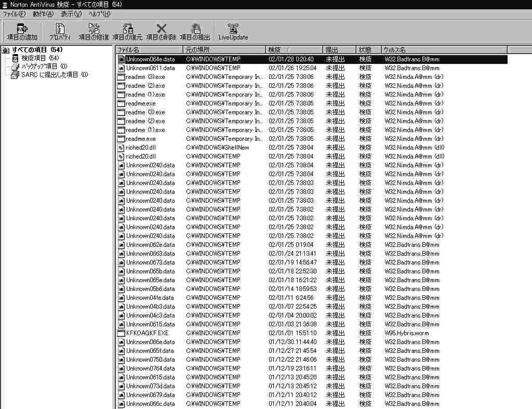
Task: Click the 02/01/26 19:25:04 quarantine date
Action: (292, 68)
